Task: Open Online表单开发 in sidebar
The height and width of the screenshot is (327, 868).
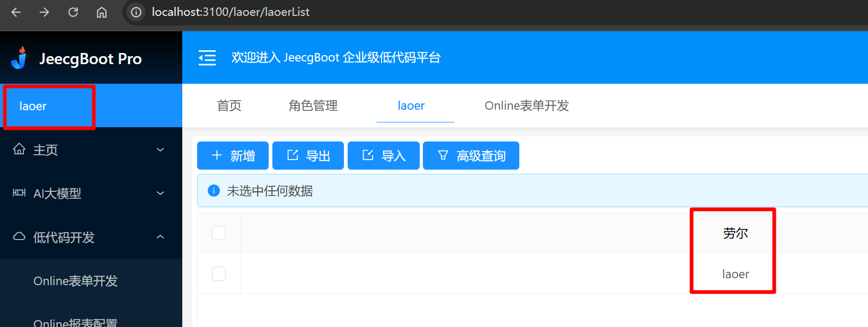Action: click(x=76, y=281)
